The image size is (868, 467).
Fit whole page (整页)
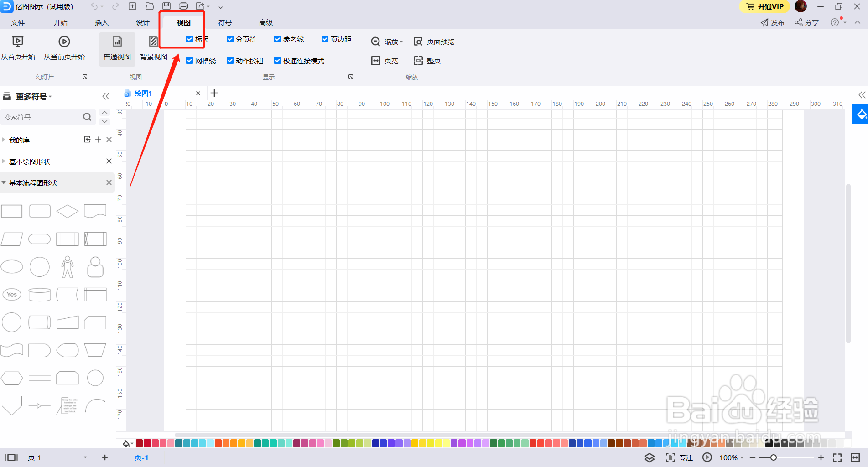(x=427, y=61)
